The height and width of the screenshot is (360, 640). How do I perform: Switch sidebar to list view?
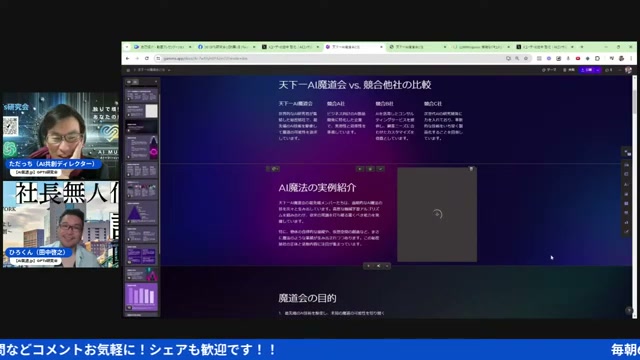pos(135,82)
